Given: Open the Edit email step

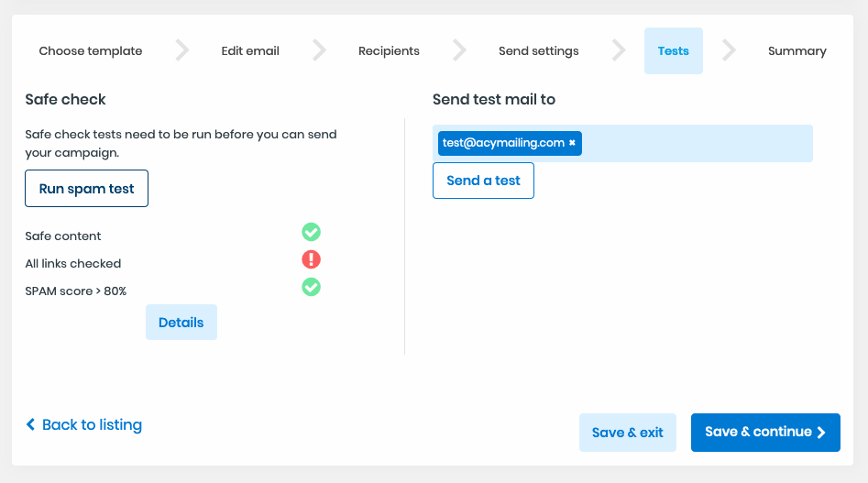Looking at the screenshot, I should (250, 51).
